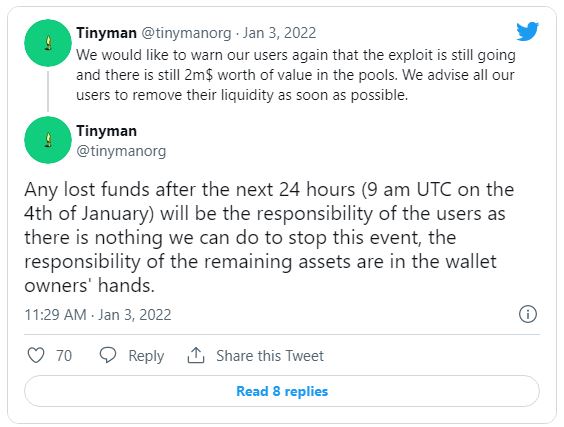
Task: Click the share upload arrow icon
Action: point(196,355)
